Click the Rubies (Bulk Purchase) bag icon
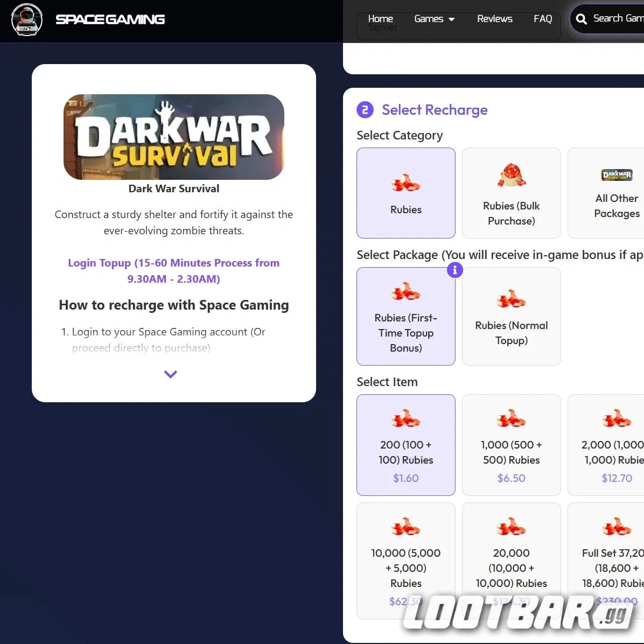The width and height of the screenshot is (644, 644). pos(511,175)
